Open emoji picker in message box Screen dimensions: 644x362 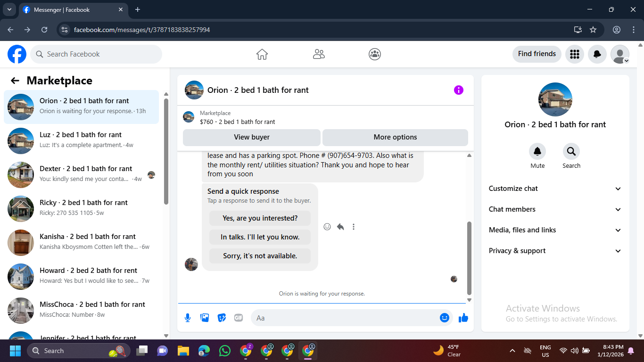[444, 318]
